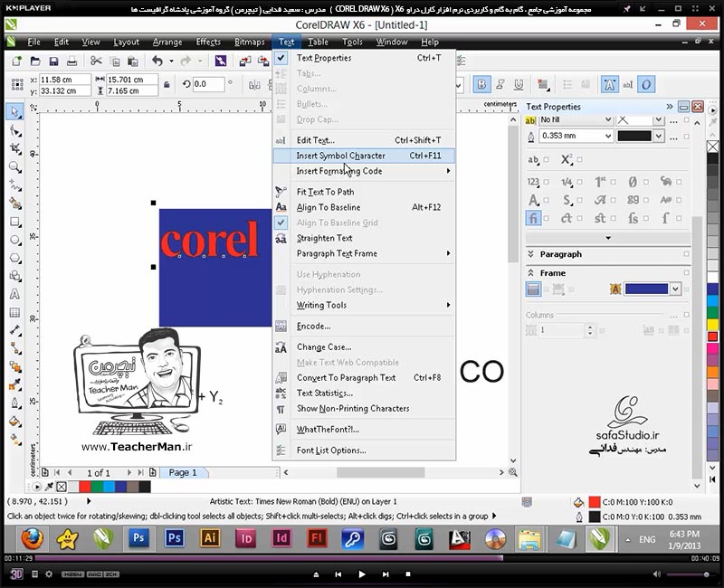
Task: Click the Print icon
Action: click(72, 61)
